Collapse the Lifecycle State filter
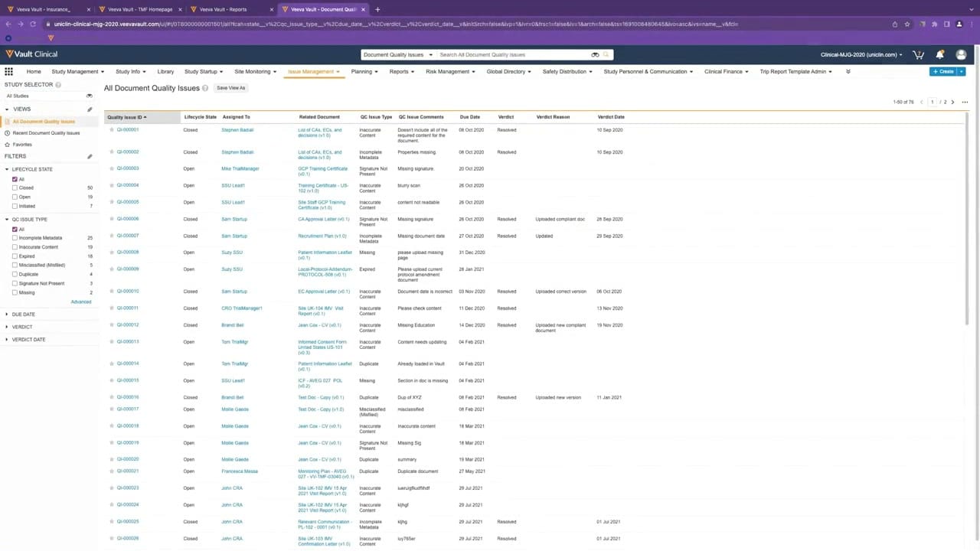The width and height of the screenshot is (980, 551). pos(7,169)
